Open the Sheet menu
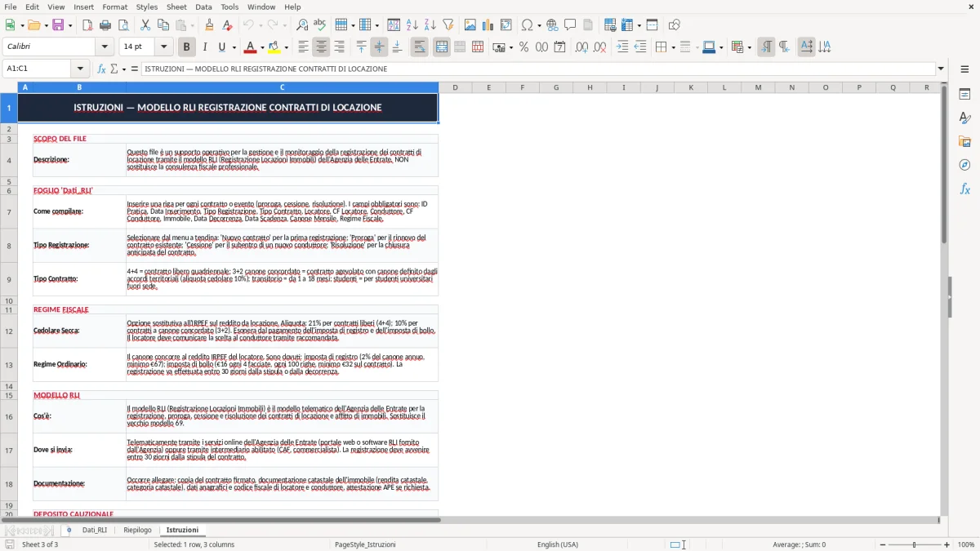Viewport: 980px width, 551px height. [176, 7]
